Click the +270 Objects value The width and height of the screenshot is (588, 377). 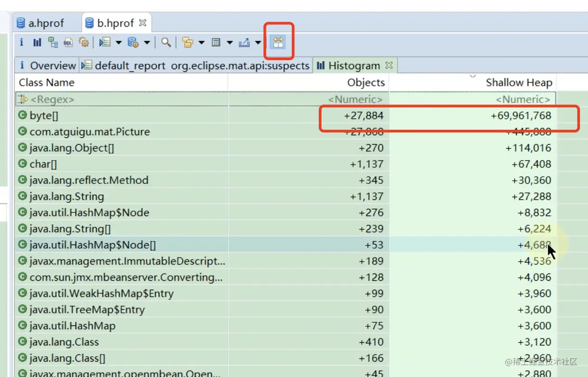371,148
